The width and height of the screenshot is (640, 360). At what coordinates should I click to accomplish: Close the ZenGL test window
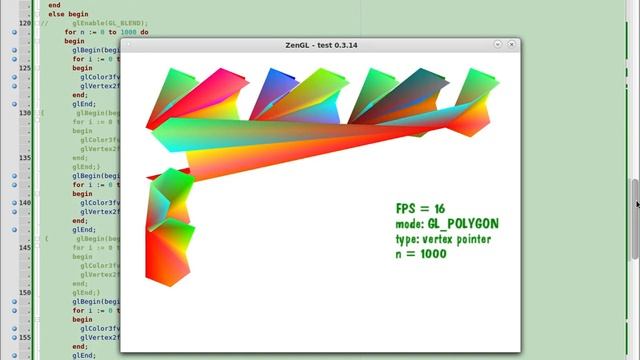pyautogui.click(x=511, y=44)
